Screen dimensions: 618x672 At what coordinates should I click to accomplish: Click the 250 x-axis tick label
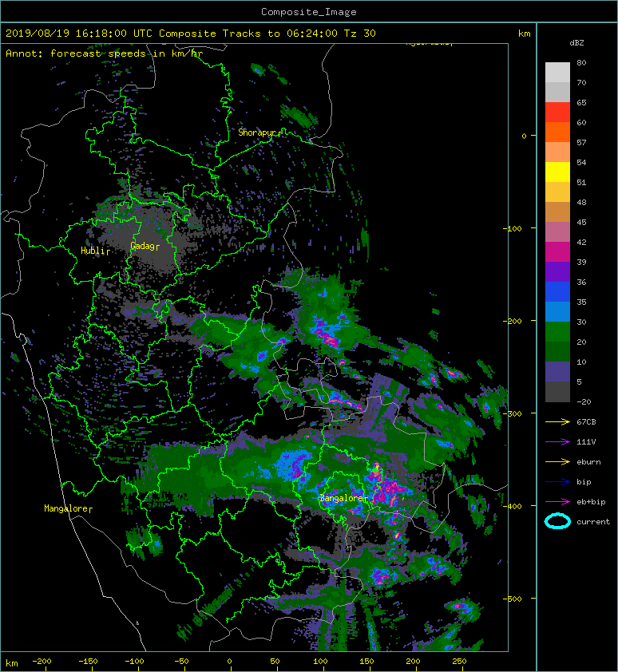point(458,662)
